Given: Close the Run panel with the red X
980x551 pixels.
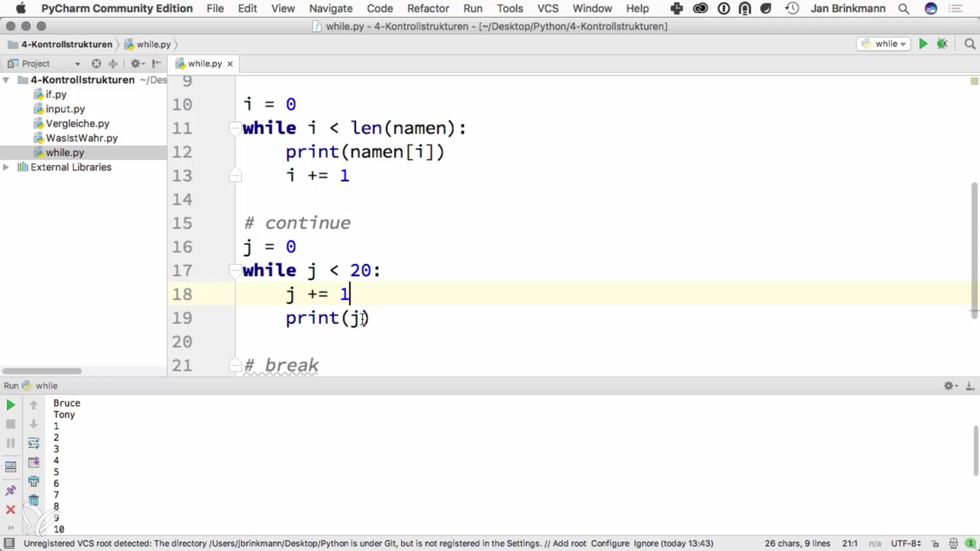Looking at the screenshot, I should coord(10,510).
